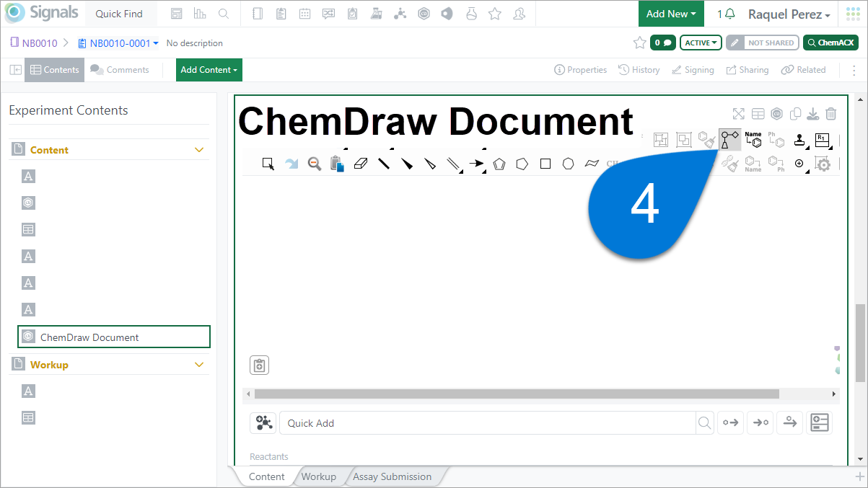Click the page vertical scrollbar thumb
Viewport: 868px width, 488px height.
[x=860, y=343]
